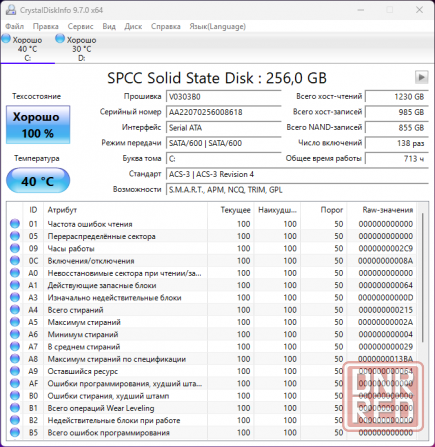Screen dimensions: 435x447
Task: Click the Serial ATA interface field
Action: [223, 128]
